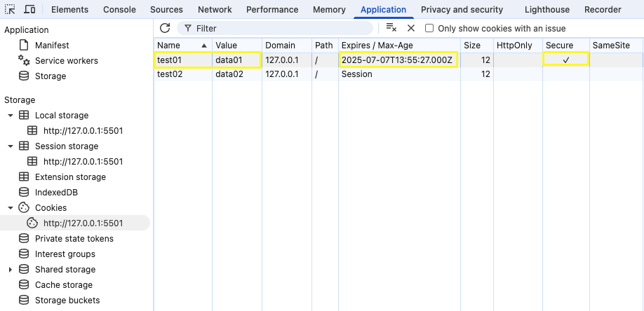Switch to the Network tab
The image size is (644, 311).
pyautogui.click(x=215, y=10)
